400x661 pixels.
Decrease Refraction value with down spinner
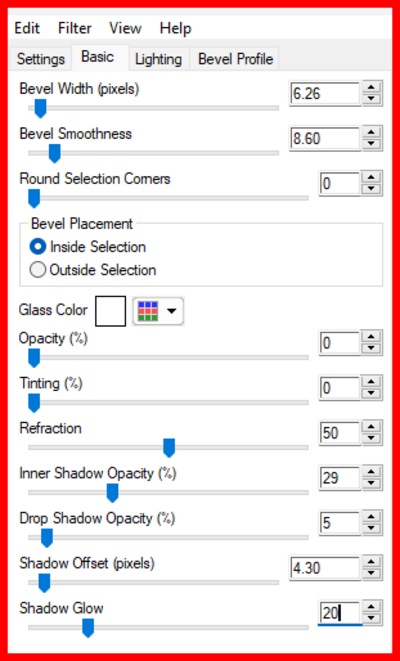tap(371, 438)
